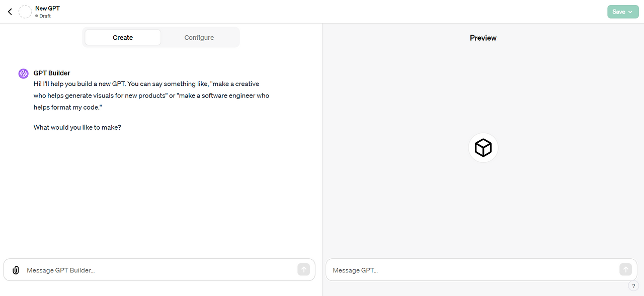Click the send arrow in the Preview input

pyautogui.click(x=625, y=269)
